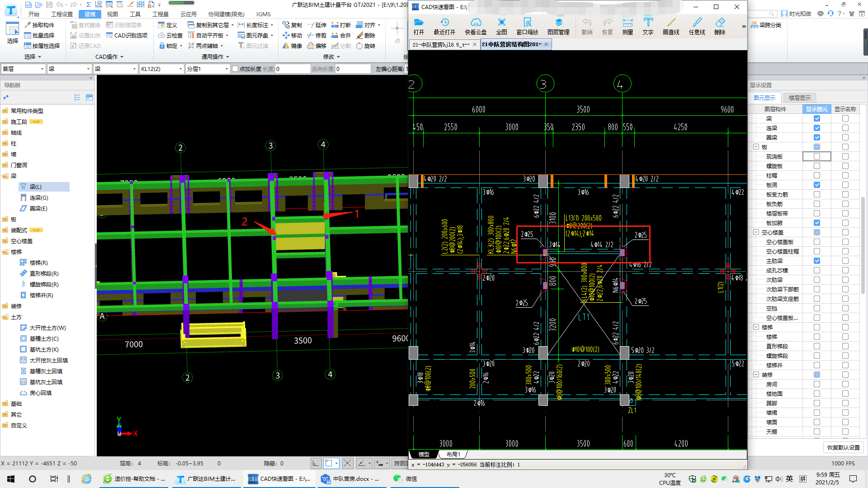
Task: Collapse 空心楼盖 group in display settings
Action: [756, 232]
